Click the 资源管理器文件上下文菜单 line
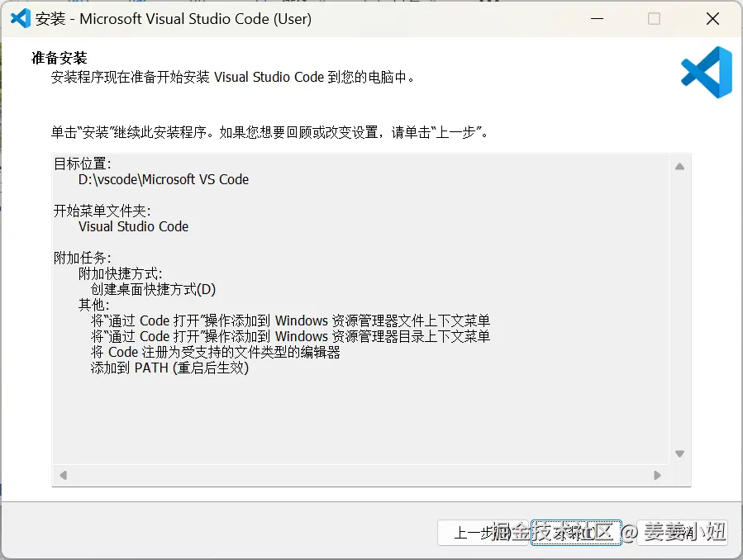Viewport: 743px width, 560px height. (x=290, y=320)
